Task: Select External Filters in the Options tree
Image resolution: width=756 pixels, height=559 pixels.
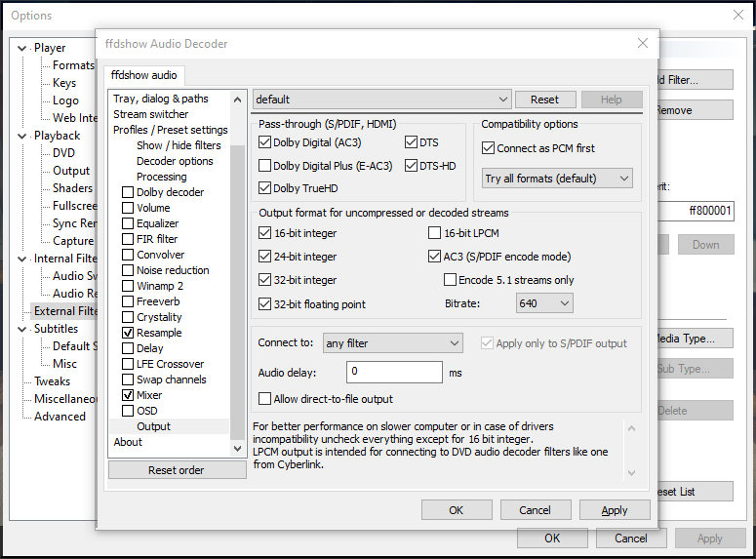Action: [63, 311]
